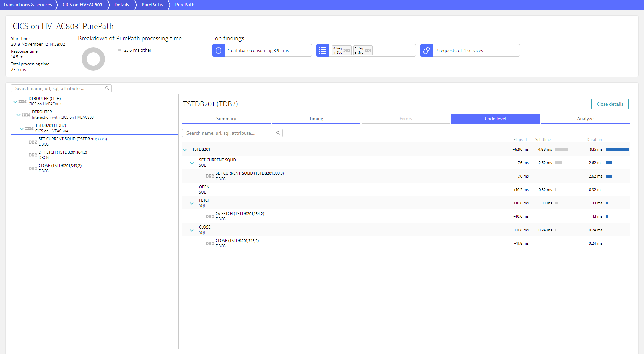Click IBM icon beside DTROUTER interaction
This screenshot has width=644, height=354.
26,115
